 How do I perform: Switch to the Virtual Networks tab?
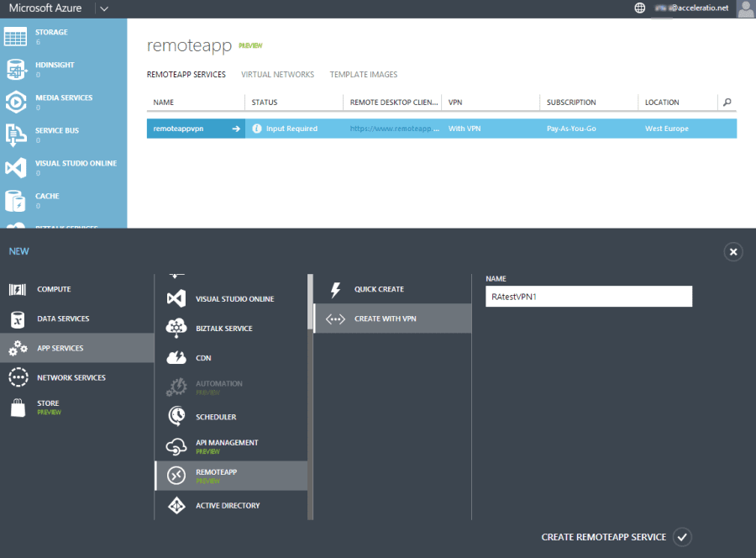(x=277, y=74)
